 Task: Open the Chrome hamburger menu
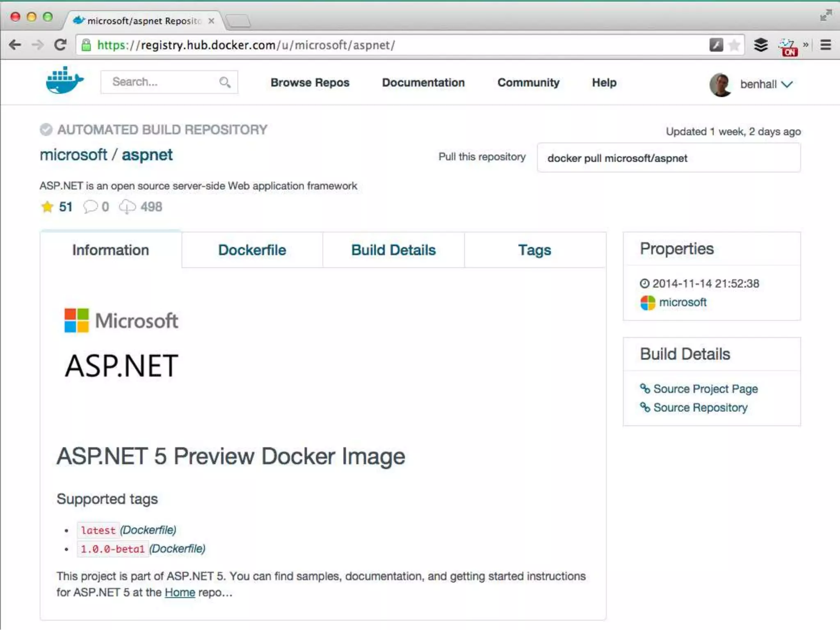coord(826,45)
